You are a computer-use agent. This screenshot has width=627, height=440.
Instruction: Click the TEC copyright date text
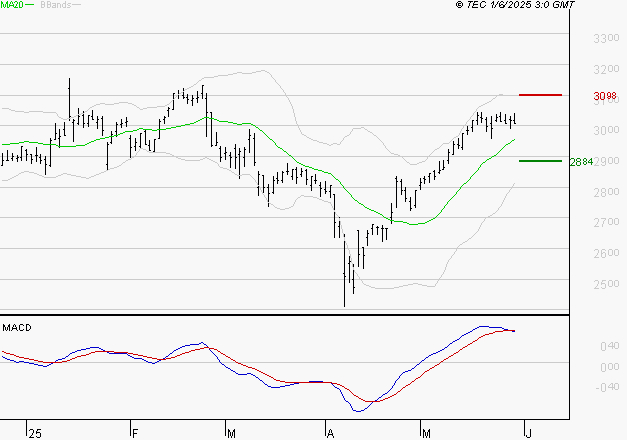click(515, 5)
